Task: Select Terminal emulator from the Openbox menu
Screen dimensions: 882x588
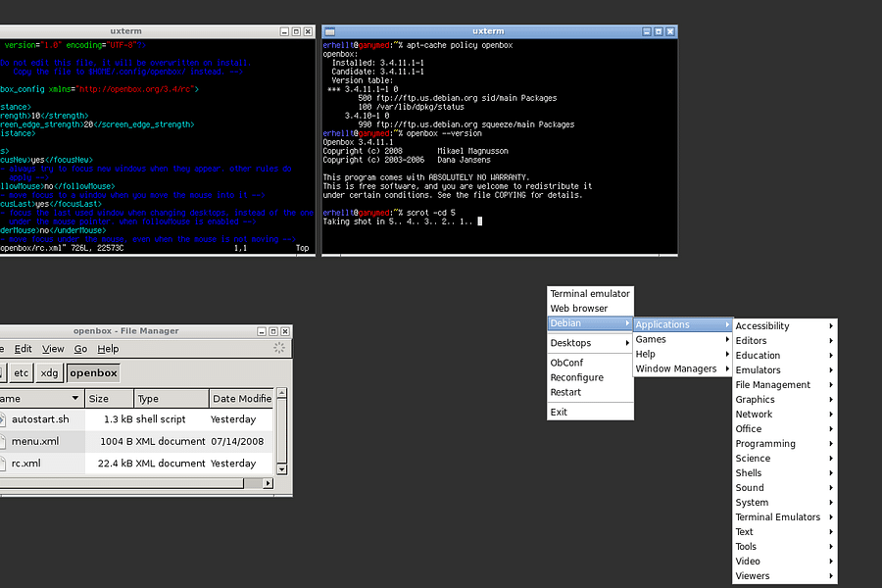Action: pyautogui.click(x=589, y=293)
